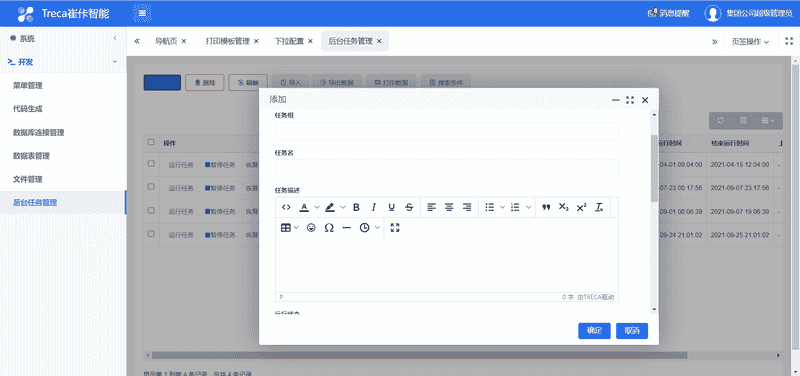800x376 pixels.
Task: Insert blockquote
Action: tap(546, 207)
